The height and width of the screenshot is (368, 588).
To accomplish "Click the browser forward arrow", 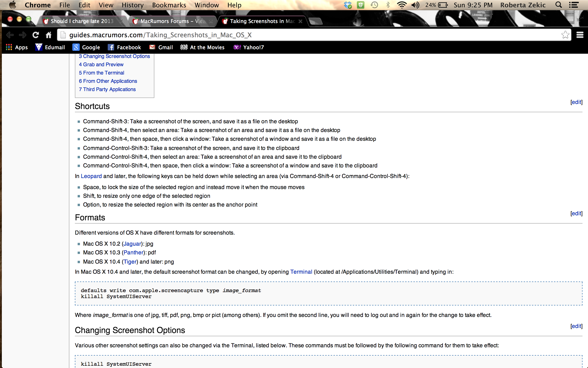I will point(23,35).
